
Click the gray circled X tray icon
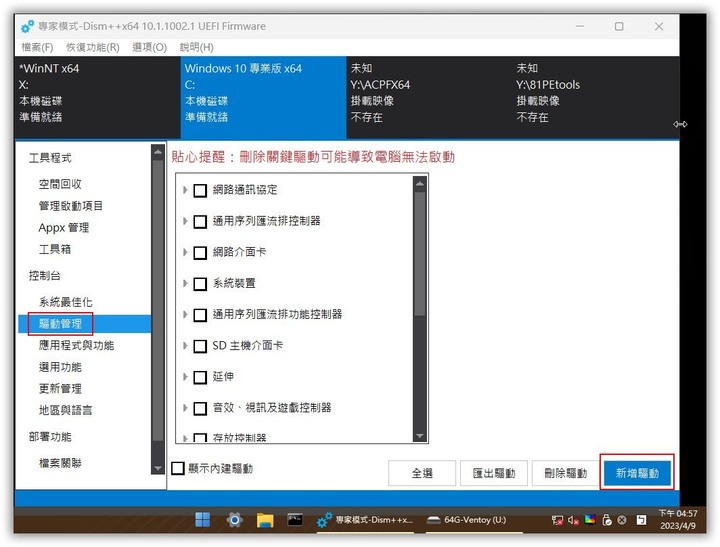[622, 520]
